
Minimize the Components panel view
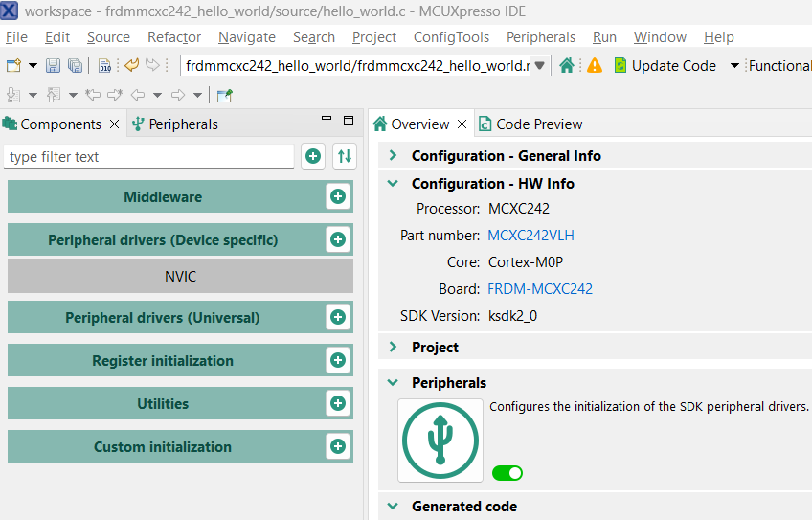pos(327,121)
